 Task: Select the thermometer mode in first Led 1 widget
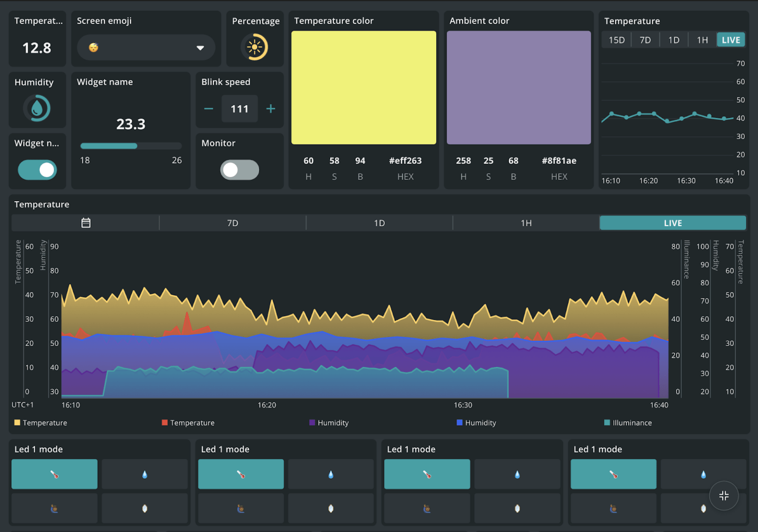point(54,474)
